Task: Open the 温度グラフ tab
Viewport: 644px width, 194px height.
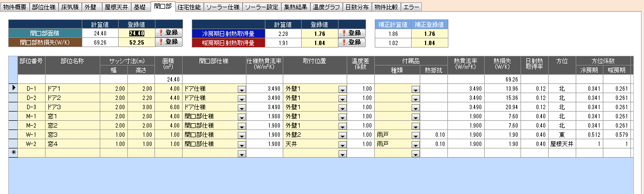Action: (x=326, y=7)
